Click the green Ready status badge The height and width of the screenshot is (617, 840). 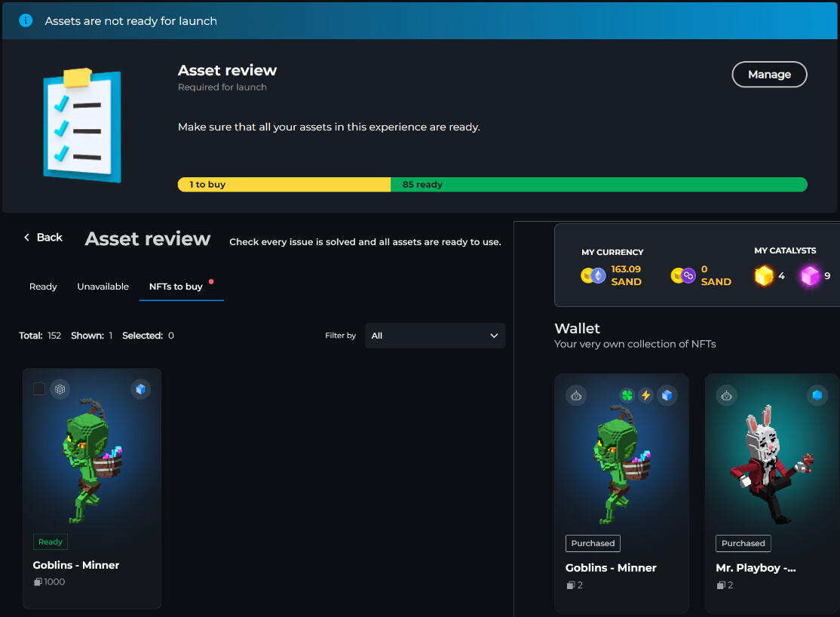[x=51, y=542]
